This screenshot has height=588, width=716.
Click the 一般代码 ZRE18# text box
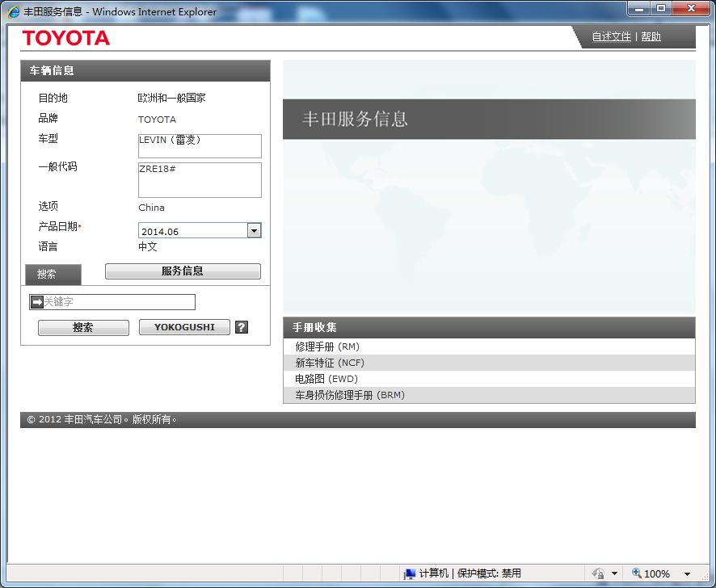point(200,180)
